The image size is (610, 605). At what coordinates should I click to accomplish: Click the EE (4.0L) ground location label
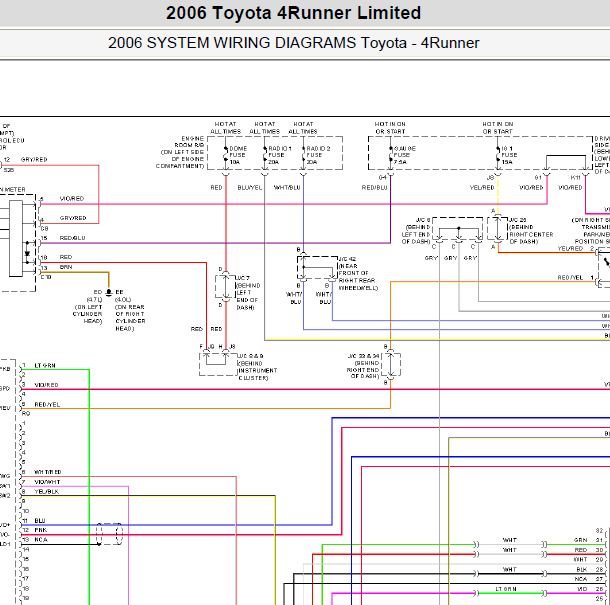(130, 310)
